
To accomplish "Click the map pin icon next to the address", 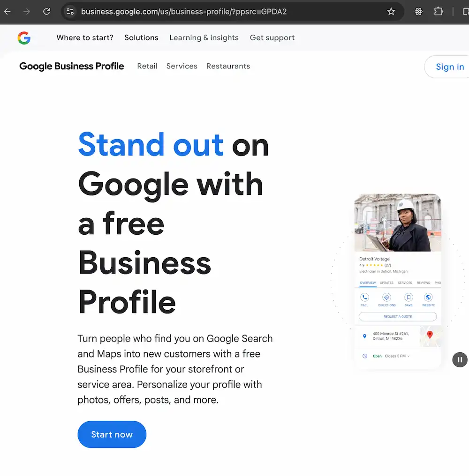I will (x=365, y=336).
